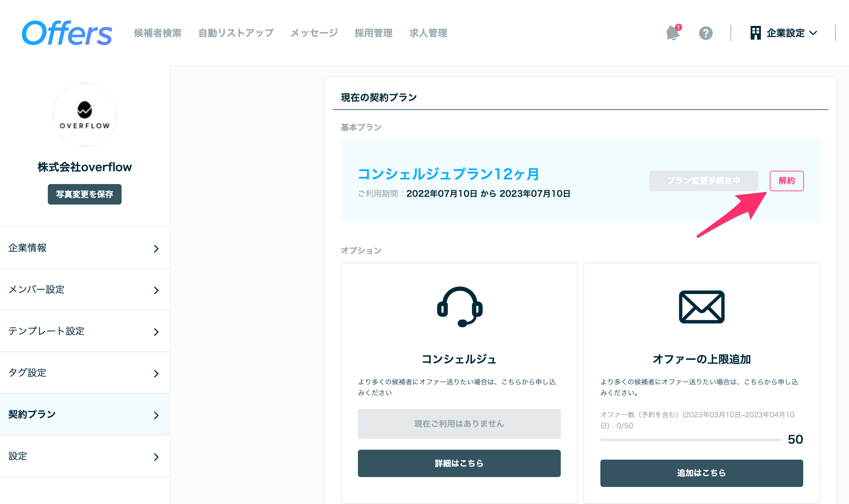Viewport: 849px width, 504px height.
Task: Go to 候補者検索 in top navigation
Action: pyautogui.click(x=158, y=33)
